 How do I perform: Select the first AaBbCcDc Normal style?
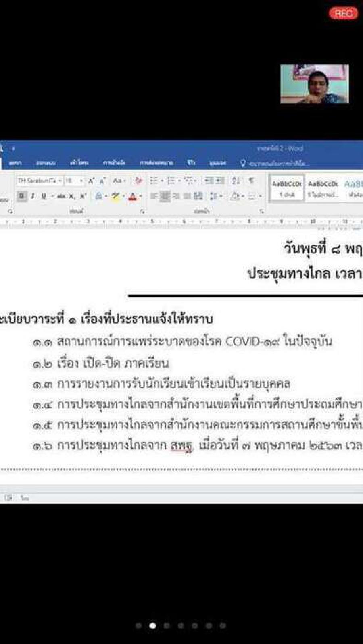[x=286, y=188]
